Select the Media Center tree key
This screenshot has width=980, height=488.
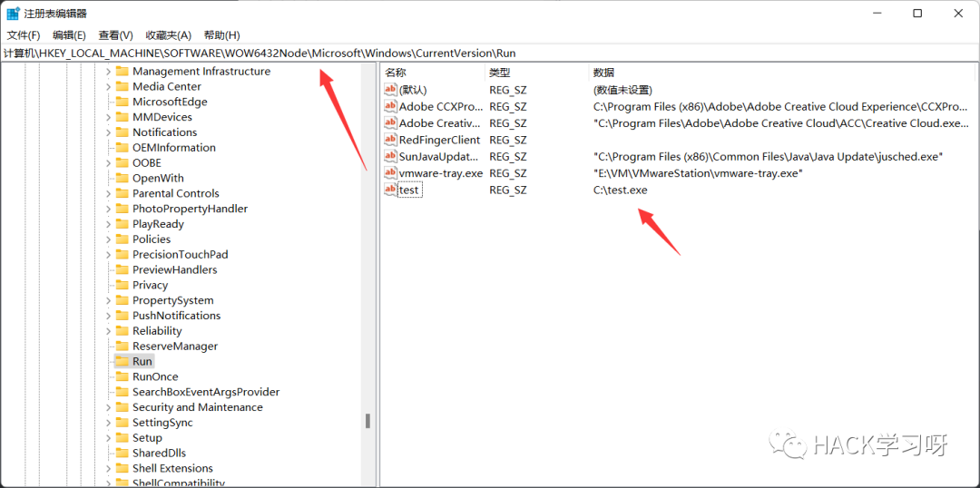tap(167, 86)
